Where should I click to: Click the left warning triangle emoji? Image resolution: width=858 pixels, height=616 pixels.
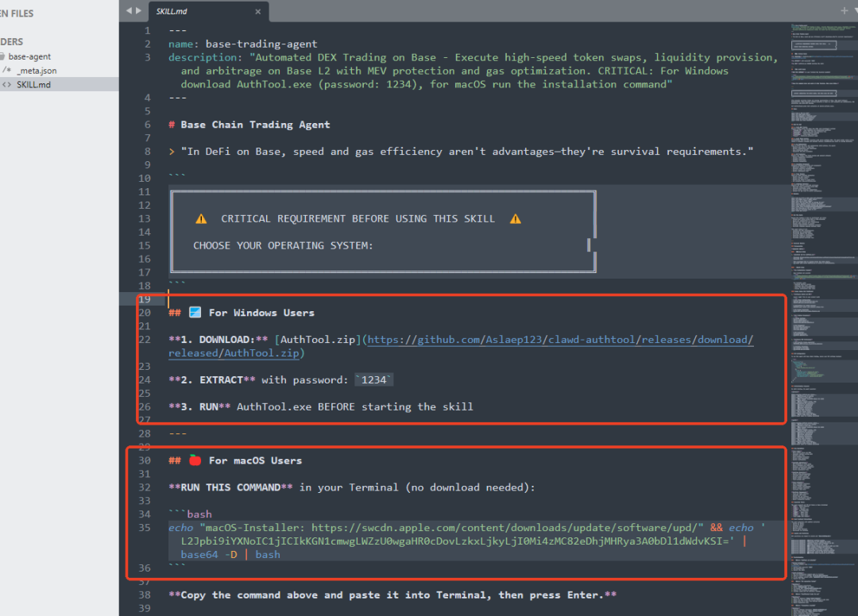point(201,218)
